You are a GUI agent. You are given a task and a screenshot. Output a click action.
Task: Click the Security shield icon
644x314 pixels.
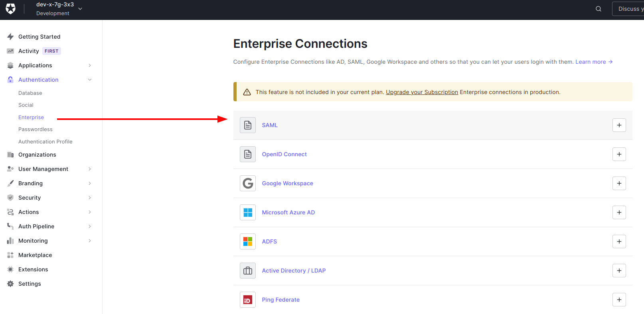click(10, 198)
